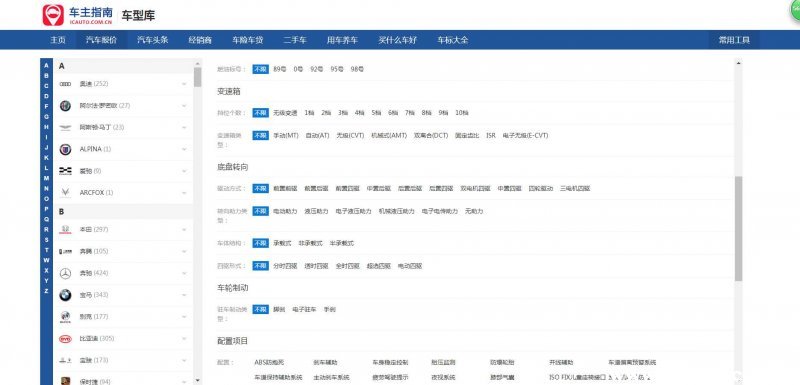Pick the 10挡 gear count option
Image resolution: width=800 pixels, height=385 pixels.
pyautogui.click(x=462, y=113)
